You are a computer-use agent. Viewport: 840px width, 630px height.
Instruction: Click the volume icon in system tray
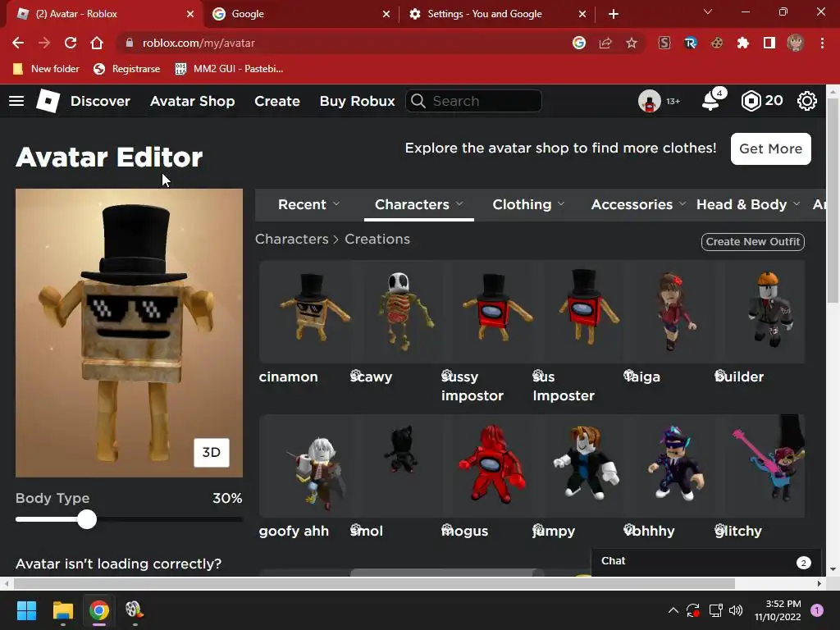pyautogui.click(x=736, y=610)
